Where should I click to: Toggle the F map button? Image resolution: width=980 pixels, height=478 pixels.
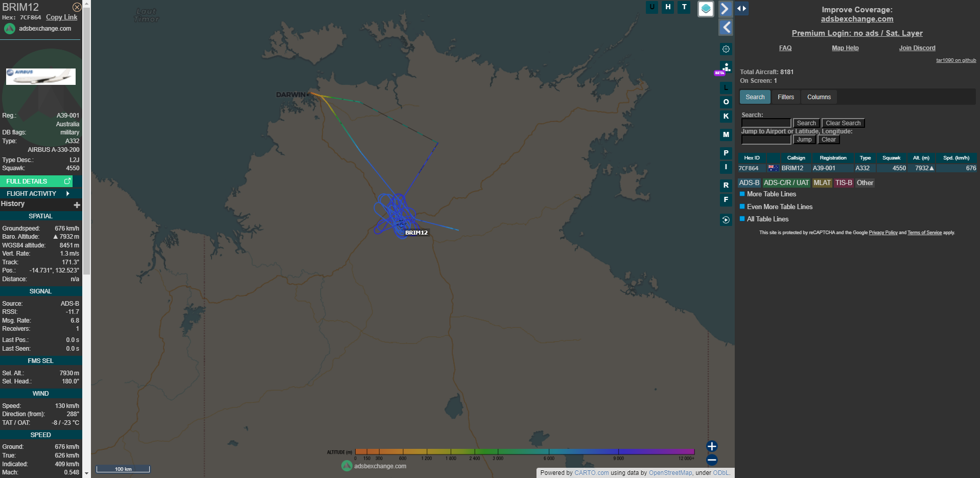(726, 200)
